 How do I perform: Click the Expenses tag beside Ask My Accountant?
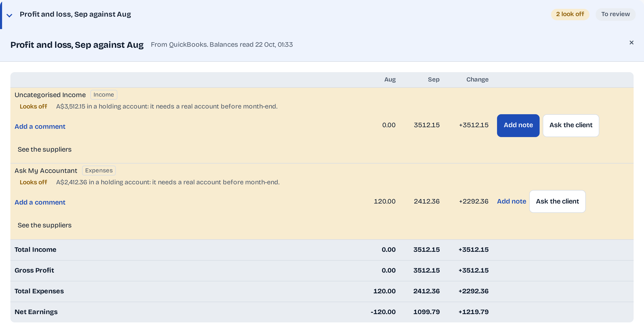coord(99,171)
